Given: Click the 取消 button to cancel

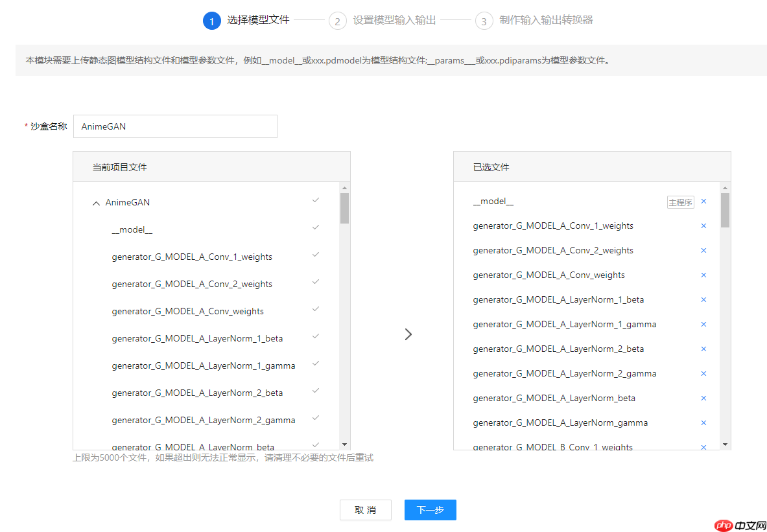Looking at the screenshot, I should [x=365, y=510].
